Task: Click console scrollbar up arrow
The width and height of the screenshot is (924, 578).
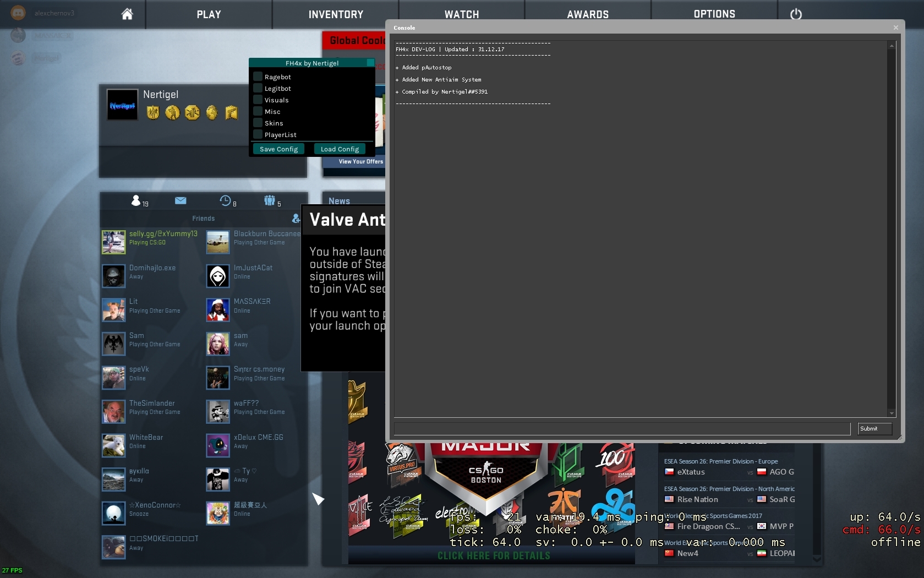Action: click(892, 46)
